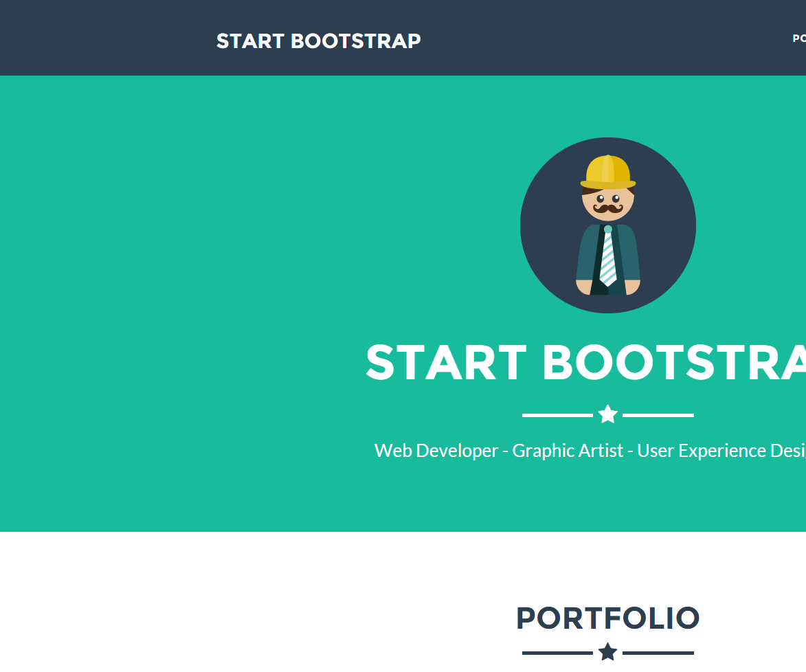
Task: Click the large Start Bootstrap hero heading
Action: click(585, 363)
